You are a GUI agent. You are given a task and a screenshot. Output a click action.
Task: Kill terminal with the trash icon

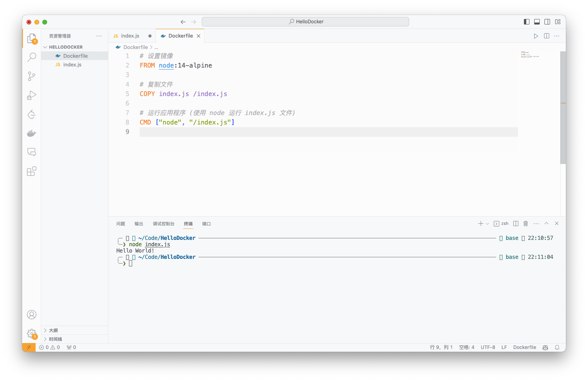point(526,224)
